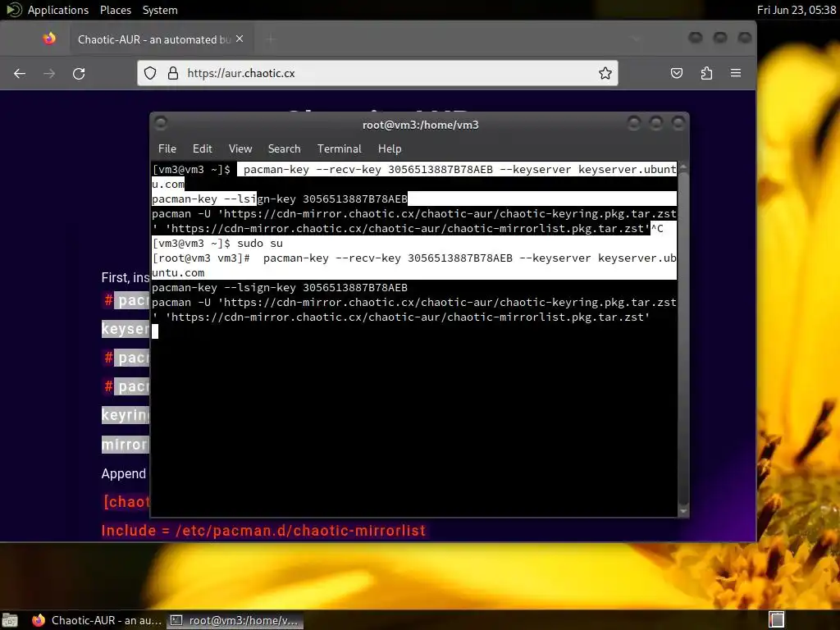Show site security padlock info
Screen dimensions: 840x630
172,73
